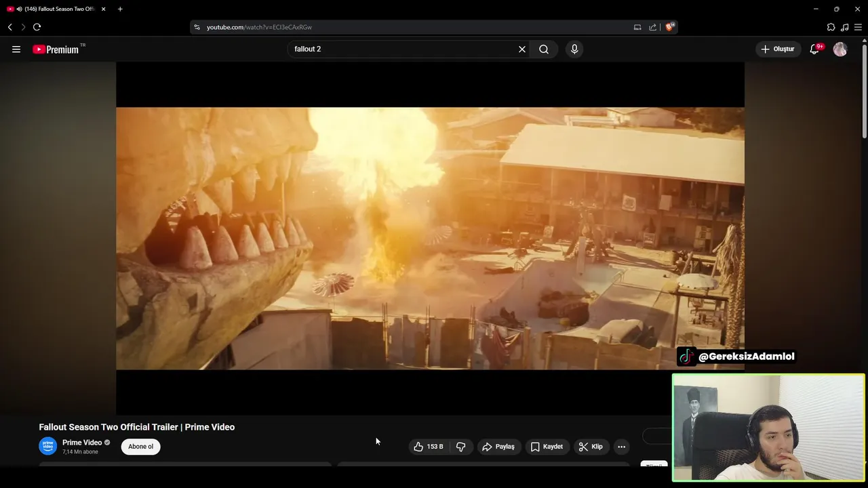Open the Brave shields icon

click(x=669, y=27)
